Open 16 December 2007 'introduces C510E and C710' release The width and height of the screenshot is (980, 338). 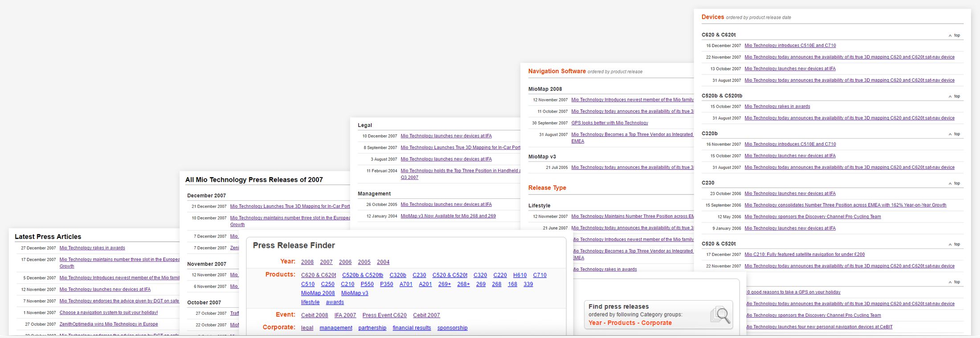coord(790,45)
